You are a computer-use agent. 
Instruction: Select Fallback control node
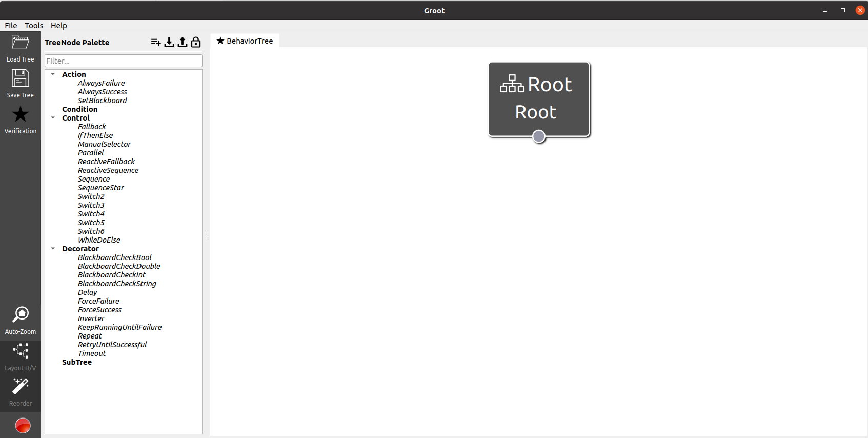(x=92, y=127)
